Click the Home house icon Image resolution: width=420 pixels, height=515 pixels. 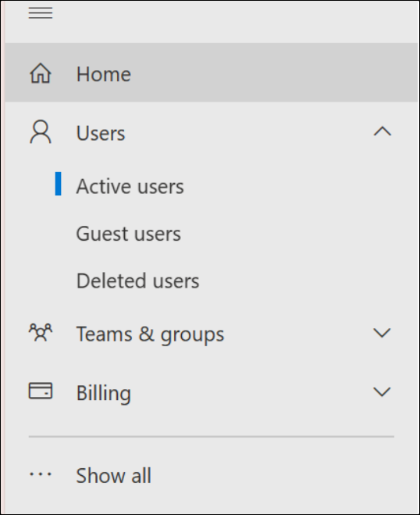pos(41,73)
